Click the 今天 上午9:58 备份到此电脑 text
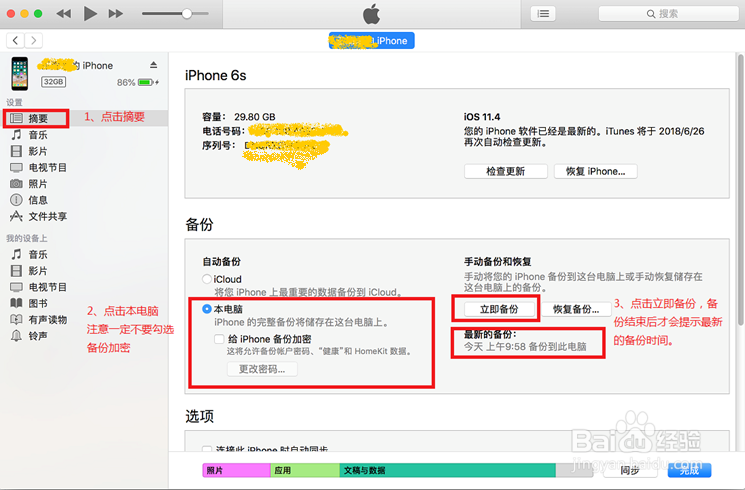This screenshot has height=490, width=745. tap(525, 346)
